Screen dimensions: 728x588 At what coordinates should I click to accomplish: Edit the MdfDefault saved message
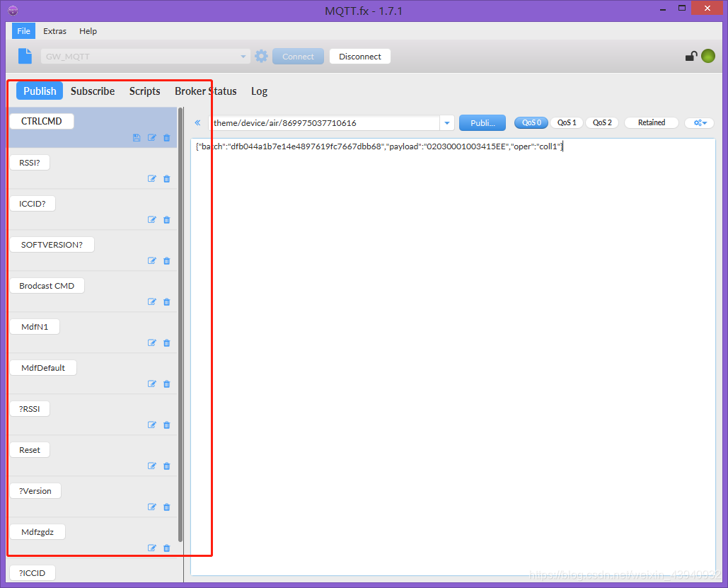pos(152,384)
